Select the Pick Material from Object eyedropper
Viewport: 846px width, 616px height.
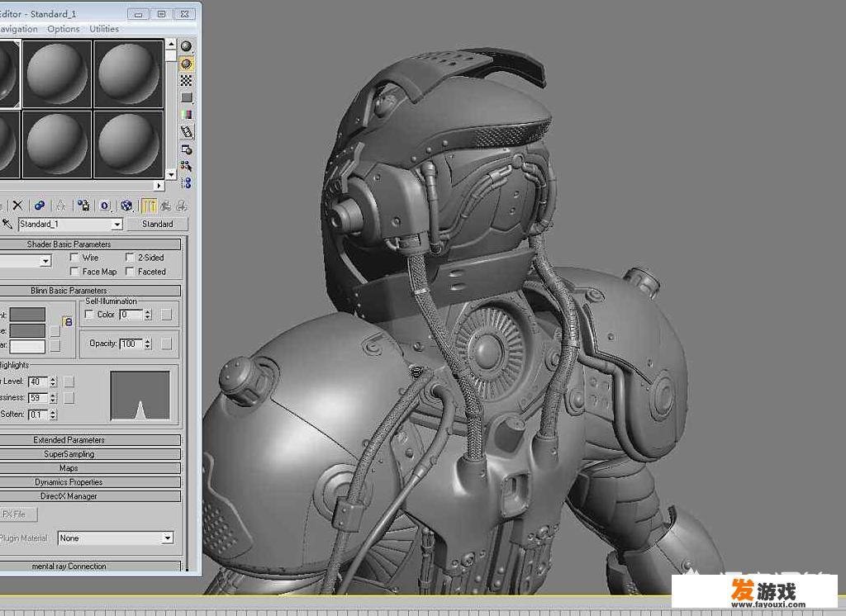click(7, 224)
